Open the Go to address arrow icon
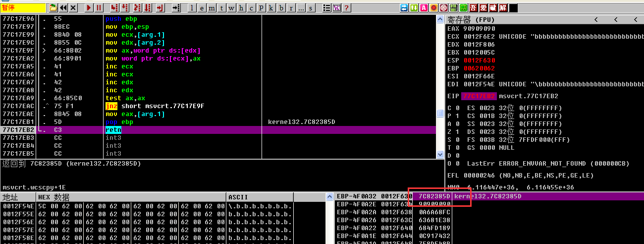 tap(176, 8)
